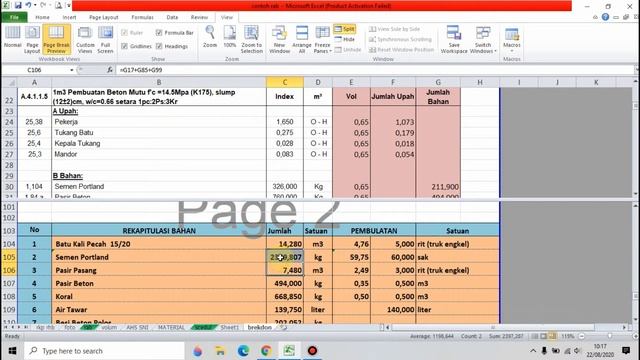
Task: Toggle Page Break Preview view
Action: click(x=56, y=40)
